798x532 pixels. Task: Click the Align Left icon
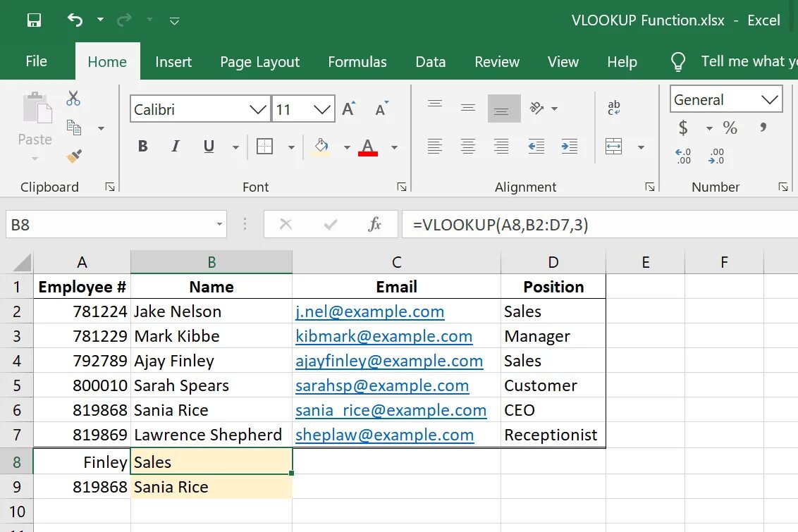pos(435,147)
